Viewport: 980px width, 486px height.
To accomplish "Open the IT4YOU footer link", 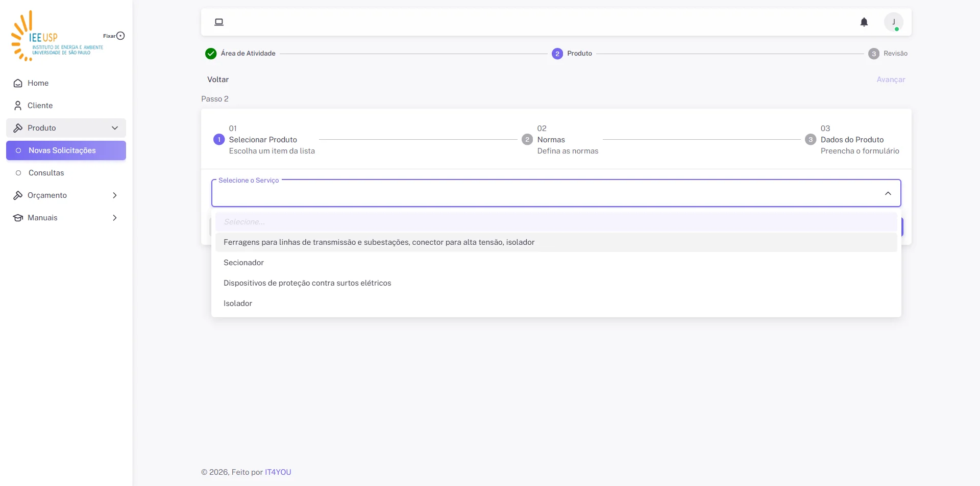I will pyautogui.click(x=278, y=472).
